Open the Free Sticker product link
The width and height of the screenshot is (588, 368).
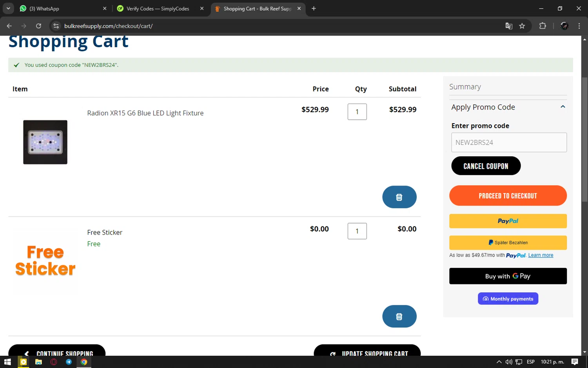(x=105, y=232)
